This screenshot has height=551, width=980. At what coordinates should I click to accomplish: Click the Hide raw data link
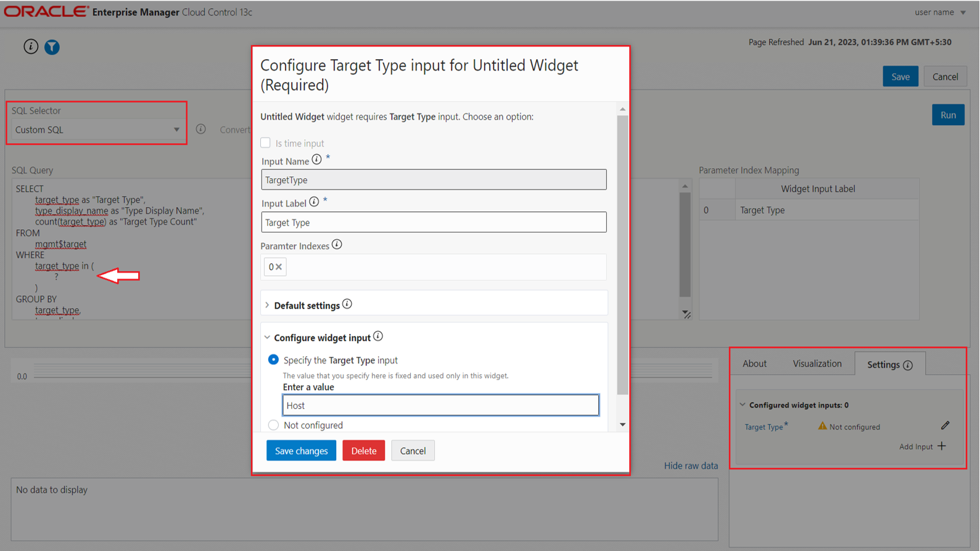point(691,466)
